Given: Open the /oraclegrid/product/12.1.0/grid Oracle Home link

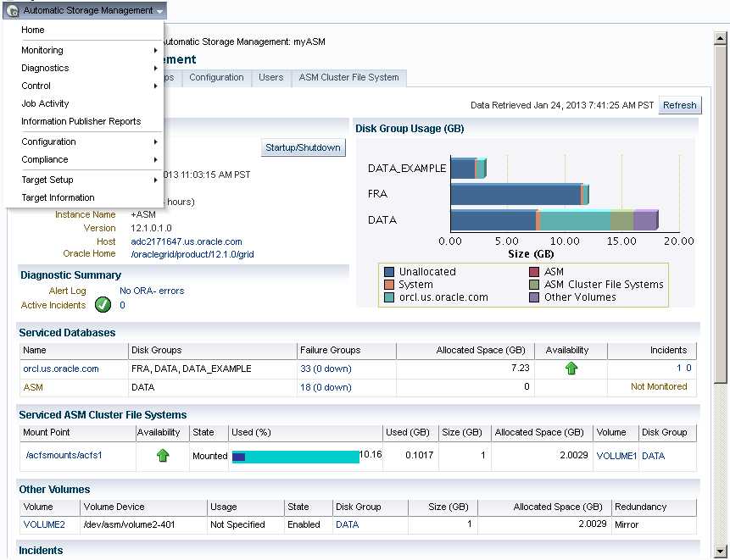Looking at the screenshot, I should point(192,254).
